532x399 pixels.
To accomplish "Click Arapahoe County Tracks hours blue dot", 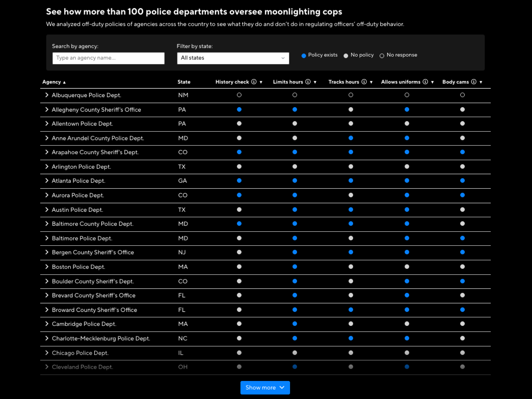I will 351,152.
